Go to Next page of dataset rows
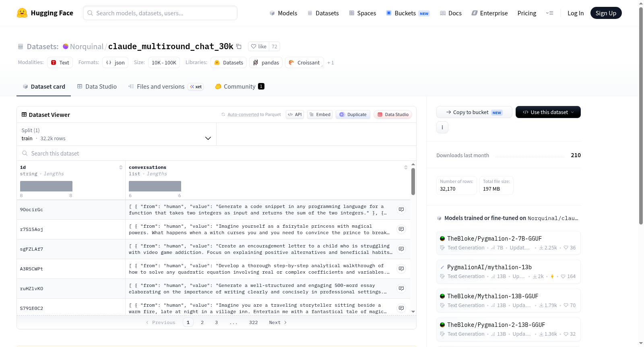This screenshot has width=644, height=347. [278, 322]
